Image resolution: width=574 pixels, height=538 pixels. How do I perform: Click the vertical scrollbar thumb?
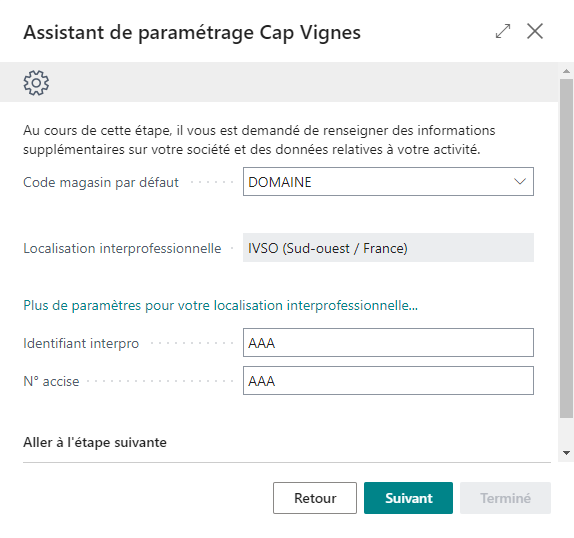click(x=566, y=248)
